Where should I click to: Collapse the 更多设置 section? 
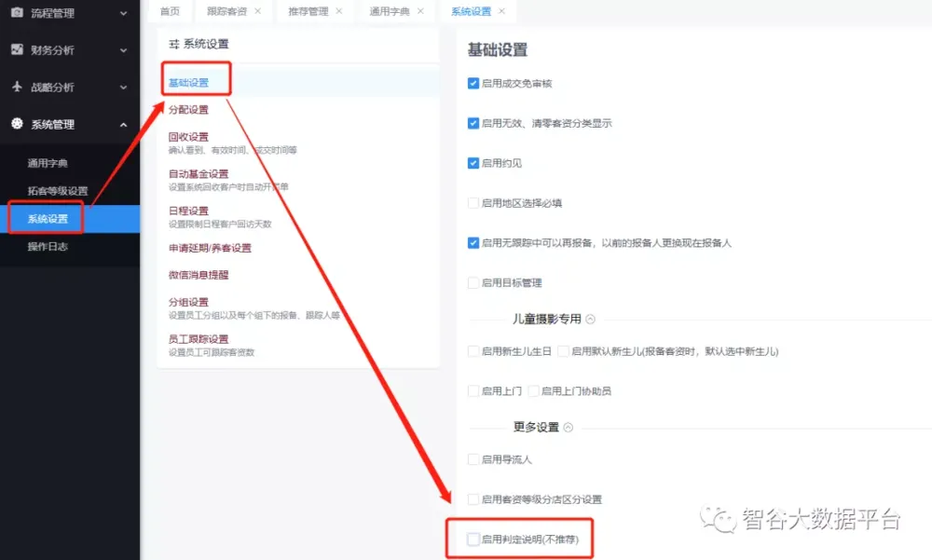(x=568, y=428)
